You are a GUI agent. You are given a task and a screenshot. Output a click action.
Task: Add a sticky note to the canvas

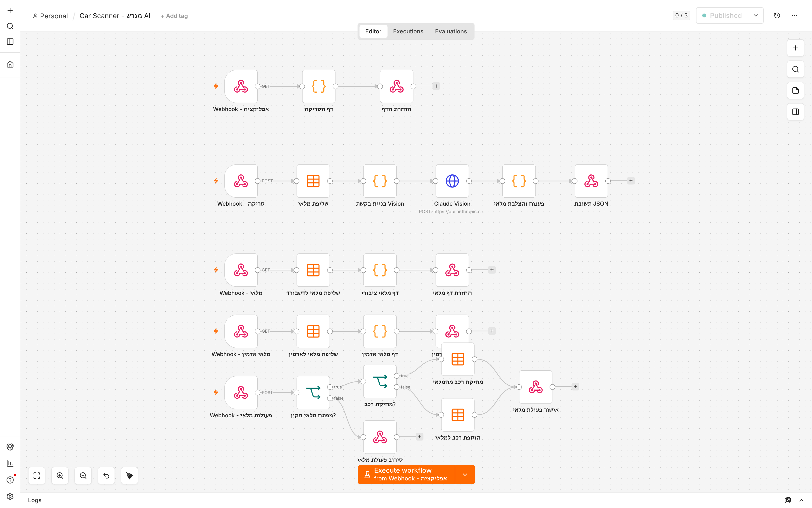796,90
